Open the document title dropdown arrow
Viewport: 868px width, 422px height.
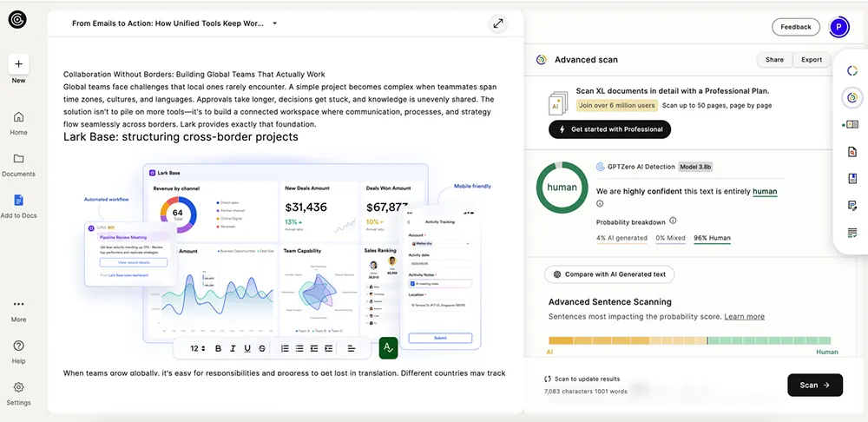275,23
